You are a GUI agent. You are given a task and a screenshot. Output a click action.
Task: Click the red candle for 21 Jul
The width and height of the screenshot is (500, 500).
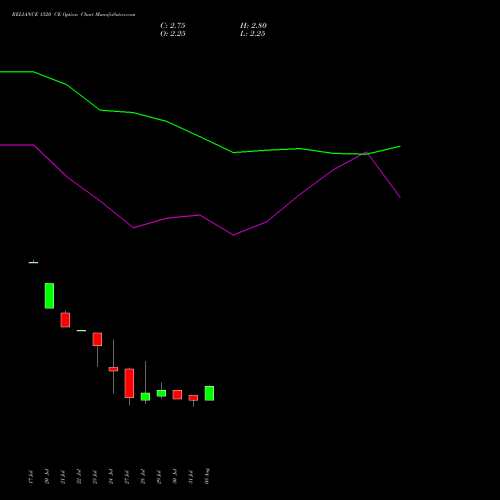65,320
